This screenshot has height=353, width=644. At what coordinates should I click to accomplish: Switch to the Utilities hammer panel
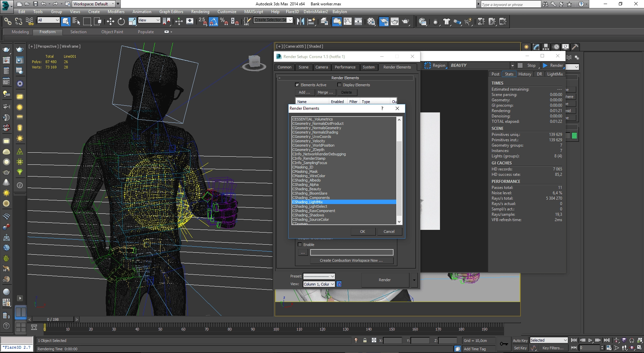575,47
